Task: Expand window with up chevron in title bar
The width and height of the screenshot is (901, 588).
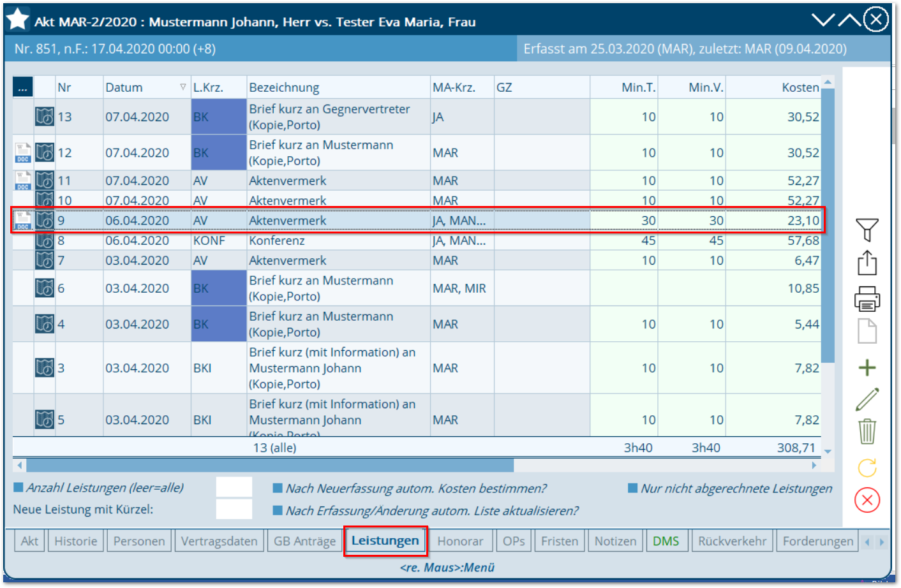Action: (849, 20)
